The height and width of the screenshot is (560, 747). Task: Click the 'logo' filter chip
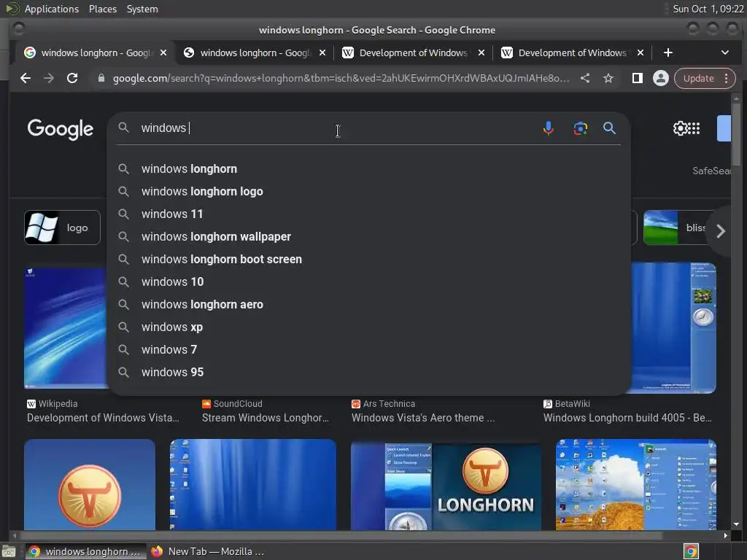tap(63, 227)
